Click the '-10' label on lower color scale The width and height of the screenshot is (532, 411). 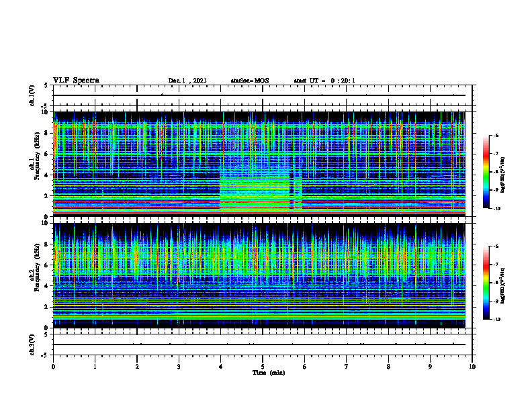[496, 320]
